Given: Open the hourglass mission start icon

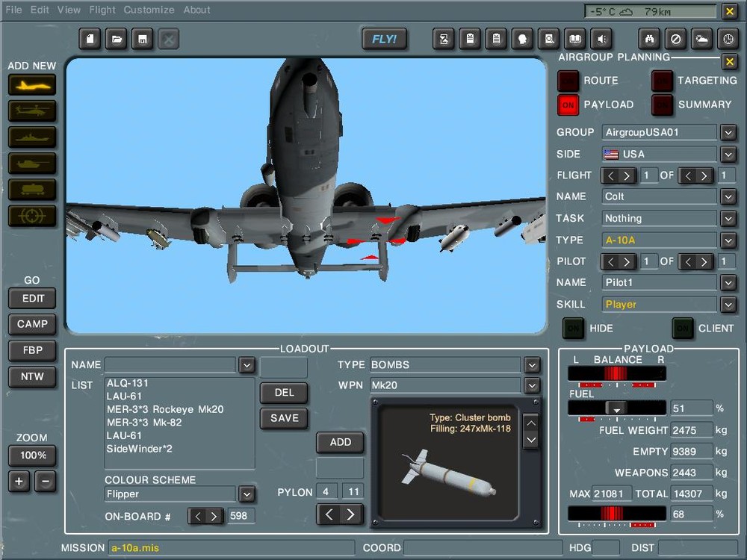Looking at the screenshot, I should [x=444, y=39].
